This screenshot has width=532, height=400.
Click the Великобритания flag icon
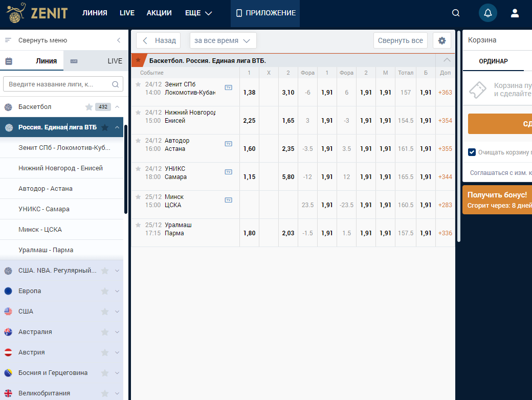click(x=8, y=393)
